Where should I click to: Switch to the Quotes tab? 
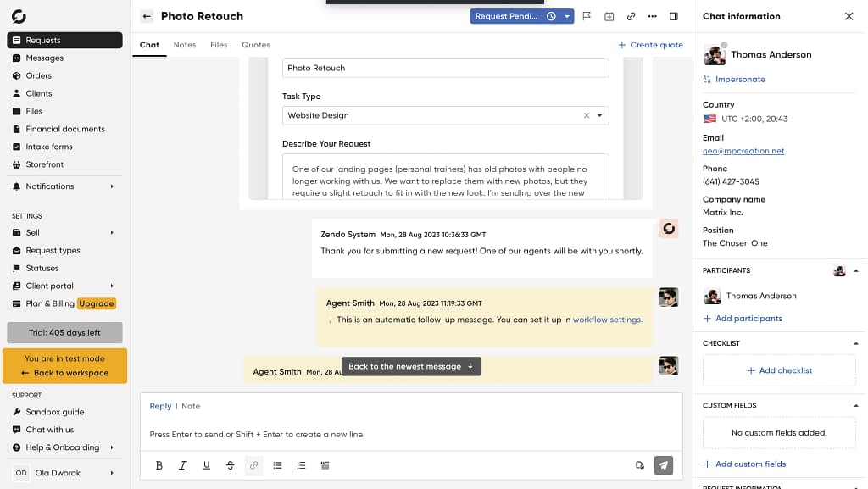tap(256, 45)
